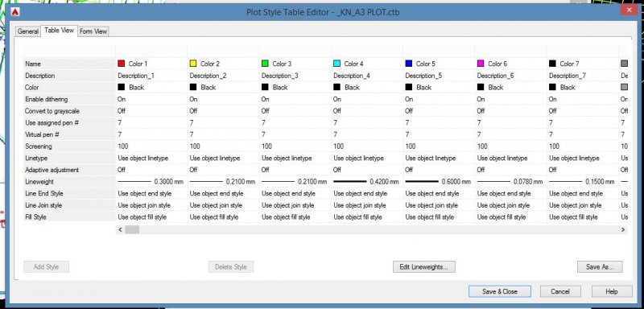The width and height of the screenshot is (644, 309).
Task: Switch to the General tab
Action: [x=28, y=31]
